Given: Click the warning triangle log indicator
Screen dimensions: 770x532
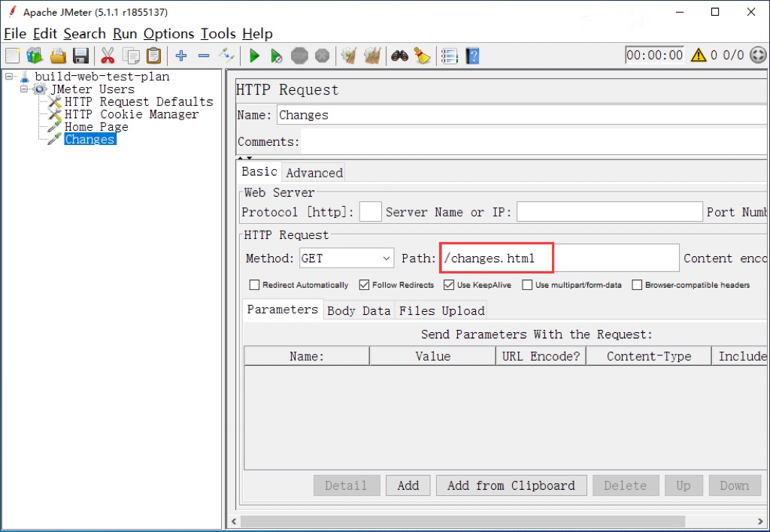Looking at the screenshot, I should point(699,55).
